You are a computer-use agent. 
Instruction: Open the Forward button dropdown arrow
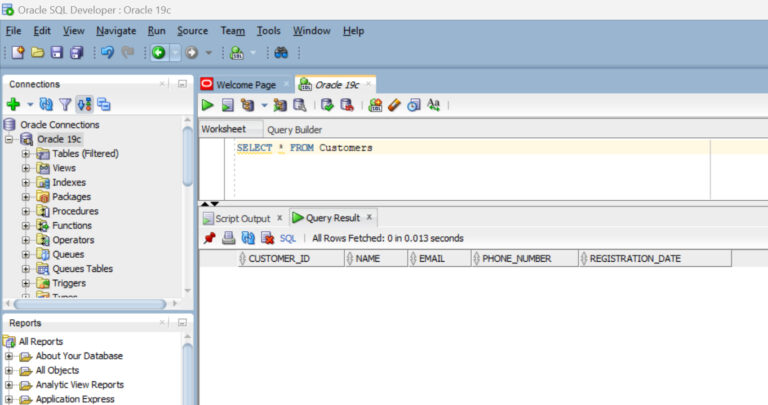click(208, 52)
